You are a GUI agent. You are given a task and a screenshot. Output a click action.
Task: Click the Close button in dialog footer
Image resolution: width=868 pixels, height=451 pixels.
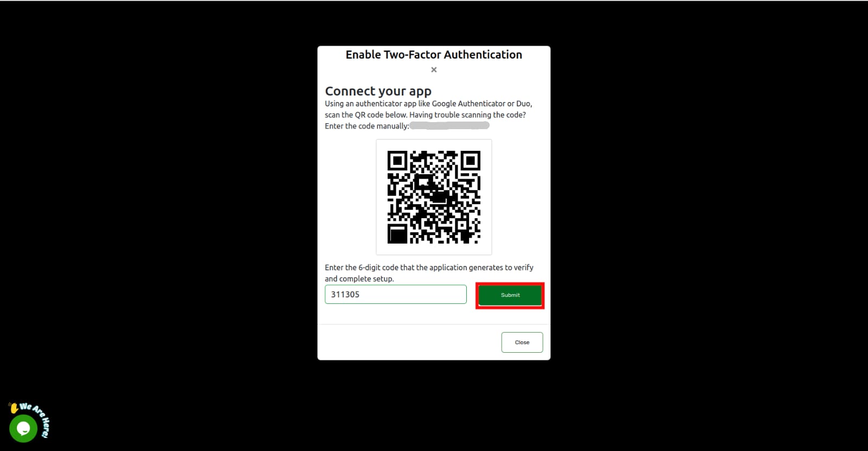pos(522,342)
